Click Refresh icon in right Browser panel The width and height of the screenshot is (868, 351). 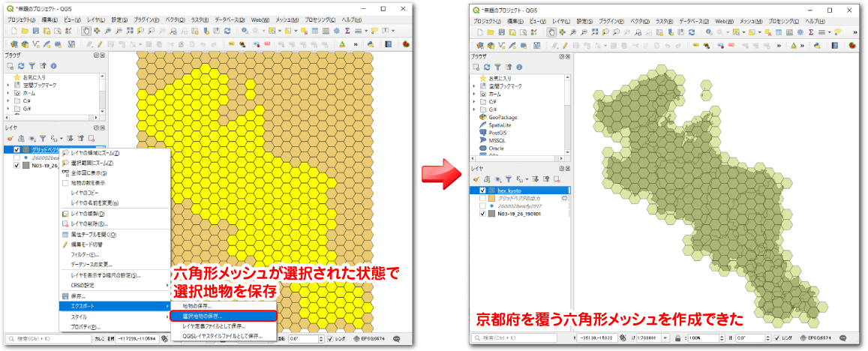(487, 67)
